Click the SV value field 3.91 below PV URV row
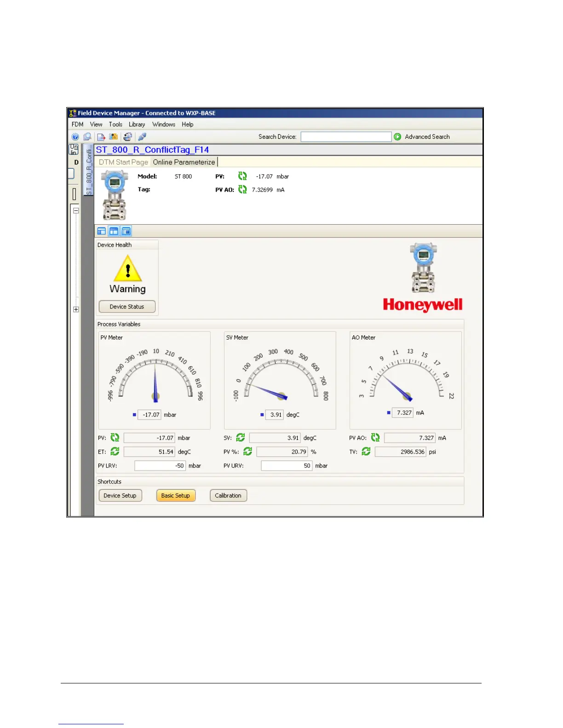Image resolution: width=563 pixels, height=728 pixels. (x=275, y=438)
